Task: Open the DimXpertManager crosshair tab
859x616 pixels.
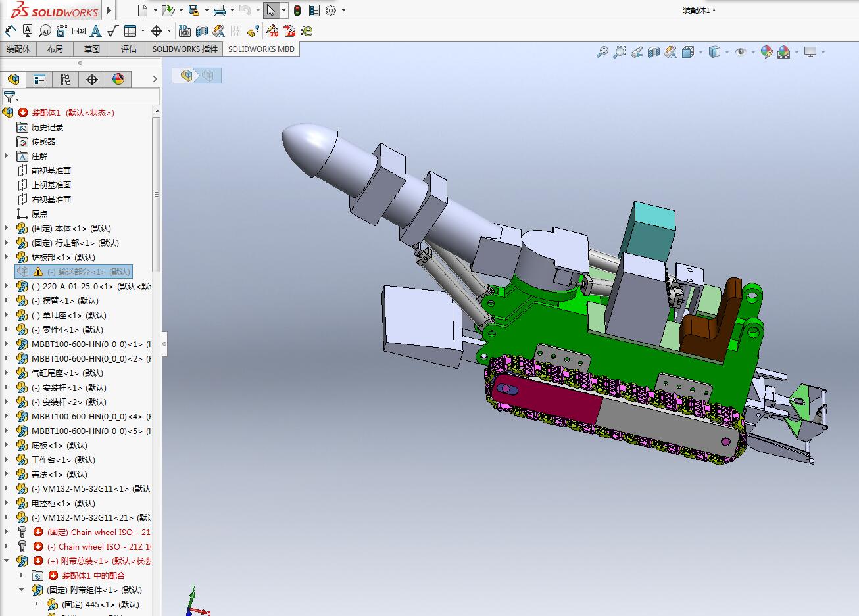Action: coord(92,80)
